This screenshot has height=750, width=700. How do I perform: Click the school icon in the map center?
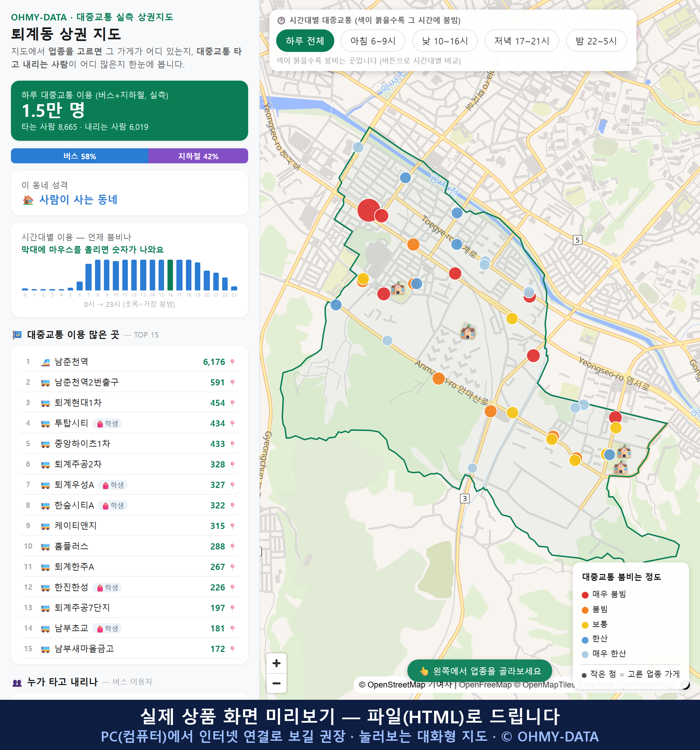[468, 331]
